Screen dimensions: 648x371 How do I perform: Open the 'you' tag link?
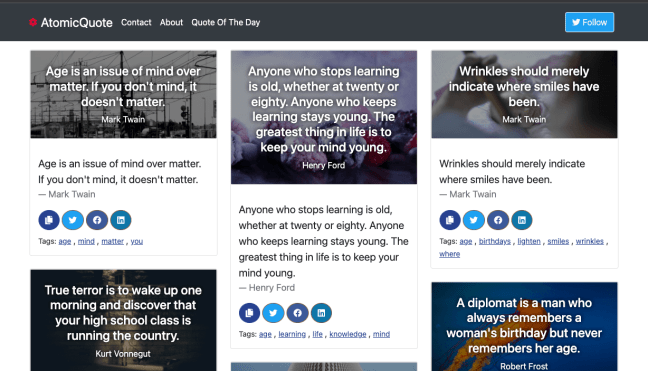point(137,241)
